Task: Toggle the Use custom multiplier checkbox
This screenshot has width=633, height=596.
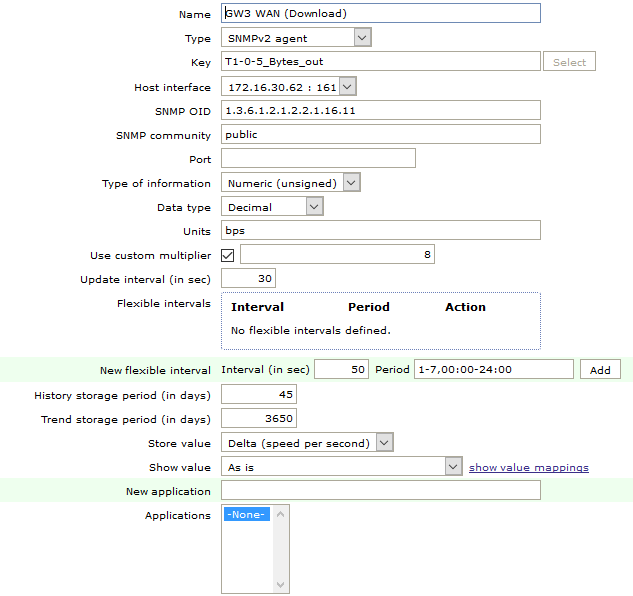Action: [x=227, y=255]
